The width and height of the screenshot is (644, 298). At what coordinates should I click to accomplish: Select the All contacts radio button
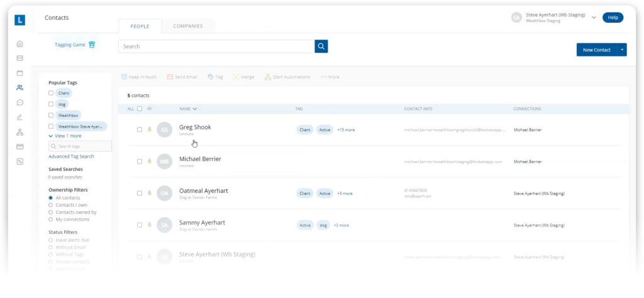tap(50, 198)
